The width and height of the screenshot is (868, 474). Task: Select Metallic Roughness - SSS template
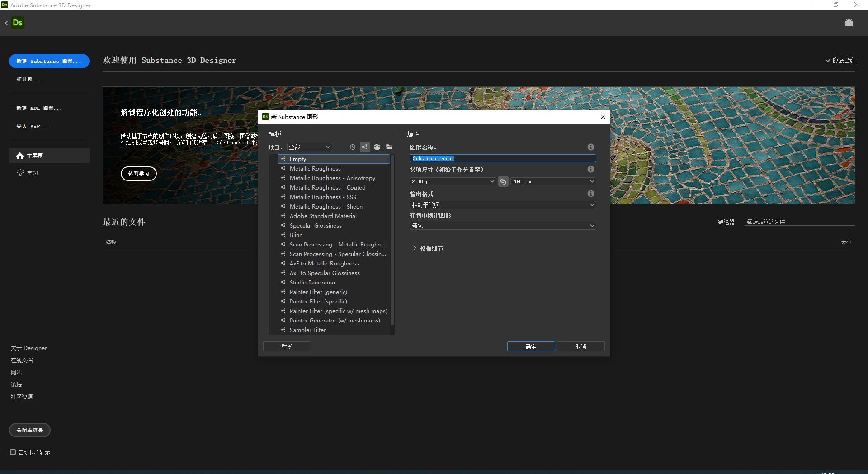[x=334, y=197]
